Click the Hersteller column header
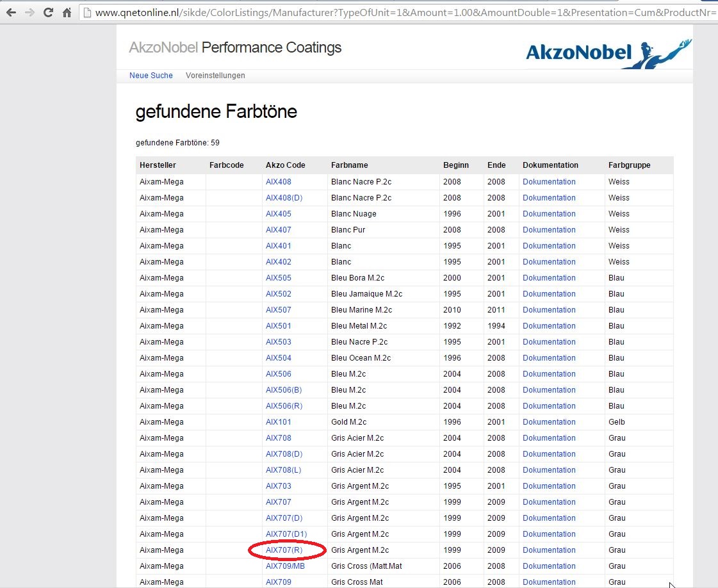 158,165
